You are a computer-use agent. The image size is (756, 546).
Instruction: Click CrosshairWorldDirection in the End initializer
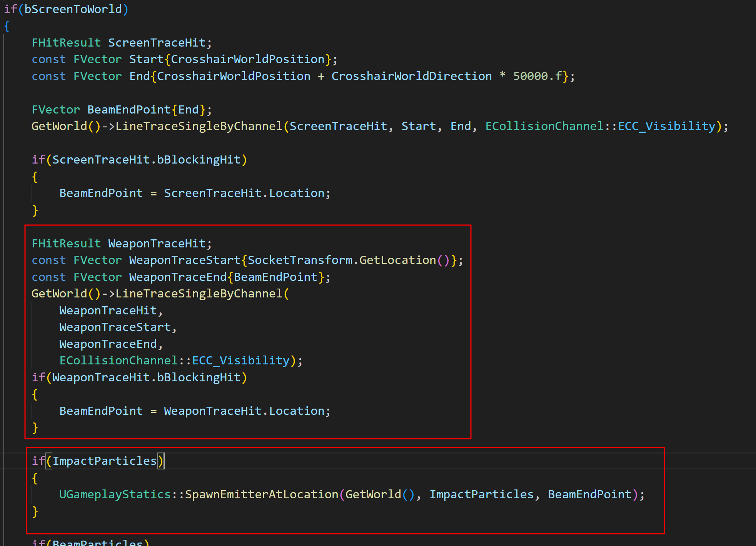coord(411,76)
